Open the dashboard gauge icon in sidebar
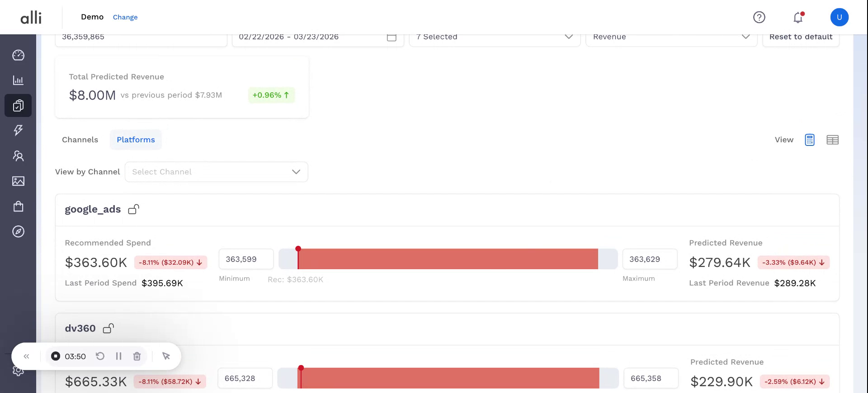Image resolution: width=868 pixels, height=393 pixels. [x=18, y=55]
